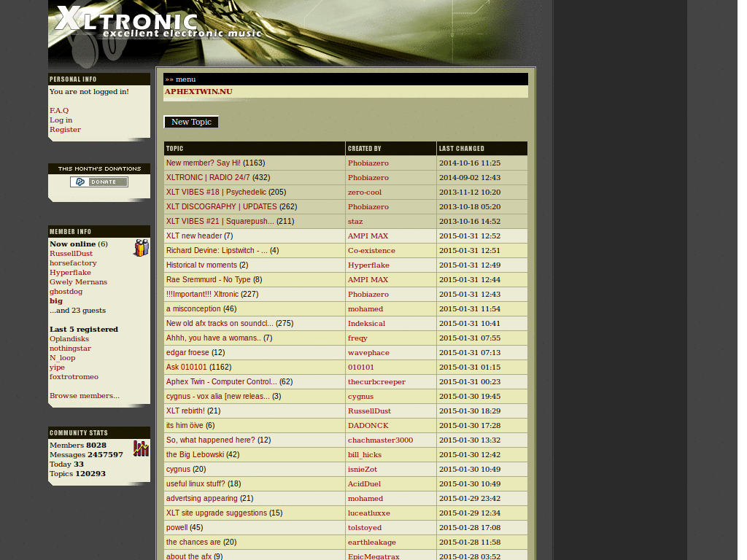View creator profile luceatluxxe
This screenshot has width=747, height=560.
(368, 513)
